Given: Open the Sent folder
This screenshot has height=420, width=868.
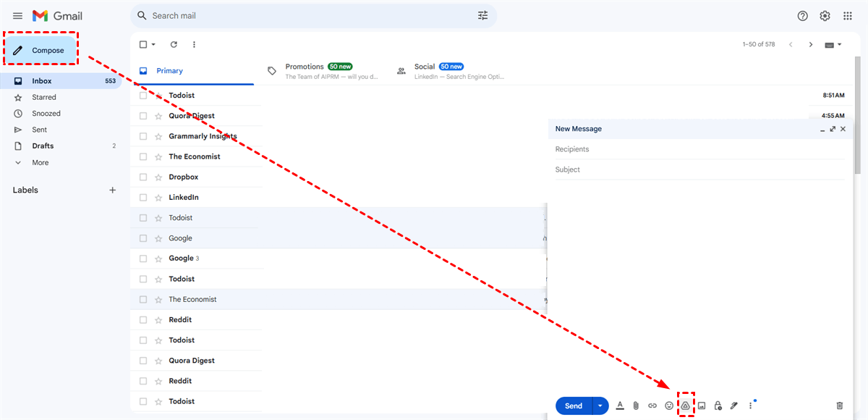Looking at the screenshot, I should point(61,130).
